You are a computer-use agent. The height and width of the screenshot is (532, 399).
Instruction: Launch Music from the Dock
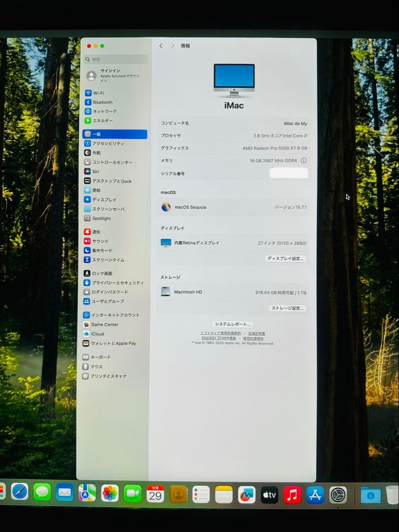[291, 494]
